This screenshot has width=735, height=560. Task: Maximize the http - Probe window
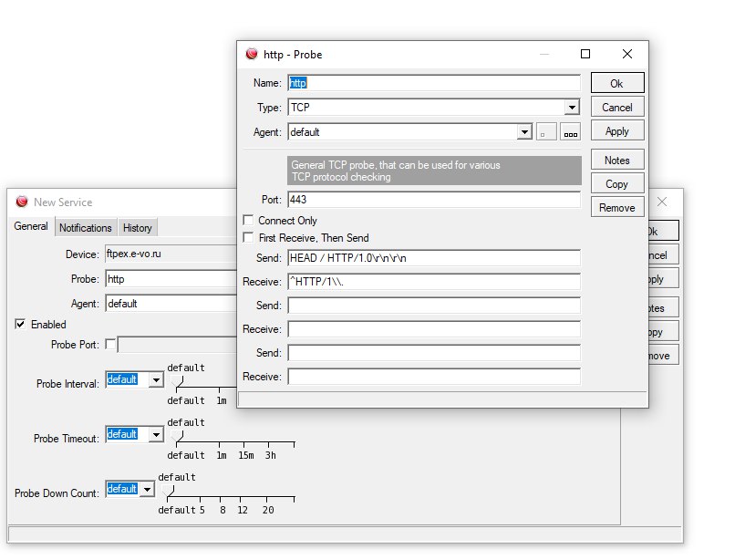click(585, 54)
